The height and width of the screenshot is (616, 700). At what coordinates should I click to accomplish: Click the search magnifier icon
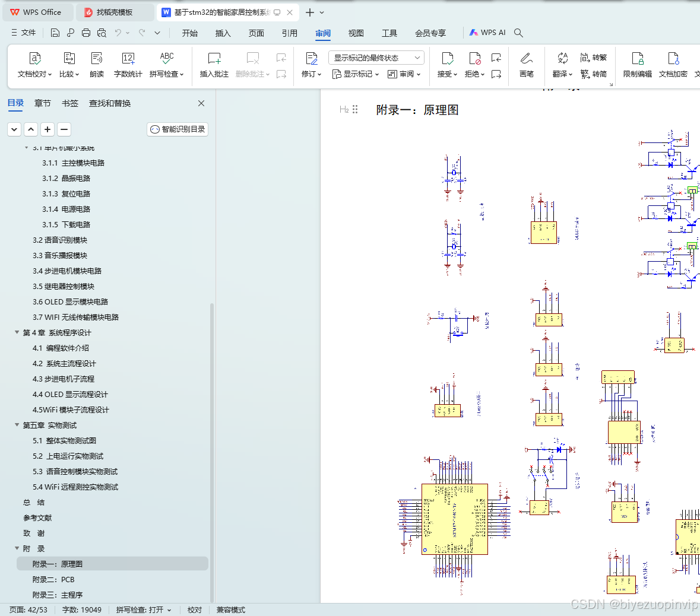(x=518, y=33)
